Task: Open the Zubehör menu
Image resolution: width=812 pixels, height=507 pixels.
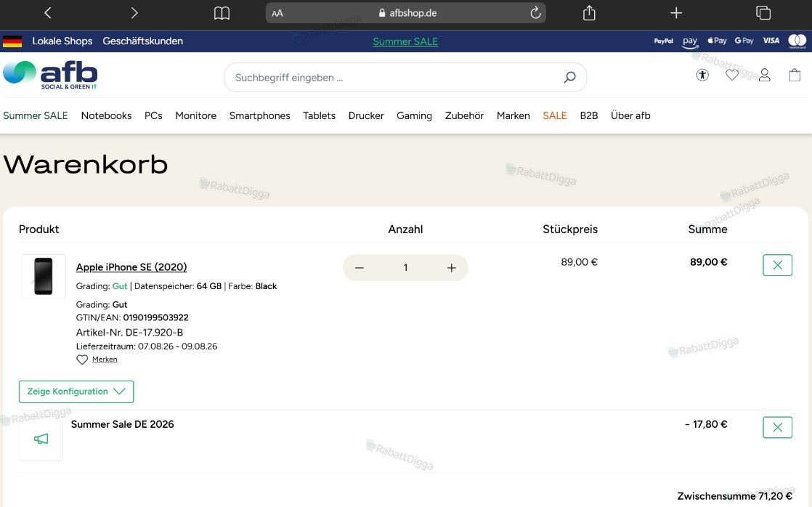Action: (x=464, y=115)
